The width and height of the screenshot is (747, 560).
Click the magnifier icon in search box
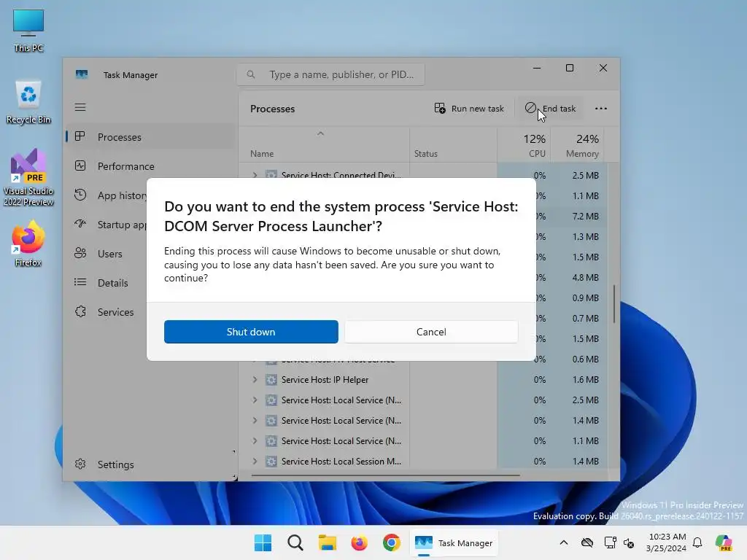coord(251,75)
